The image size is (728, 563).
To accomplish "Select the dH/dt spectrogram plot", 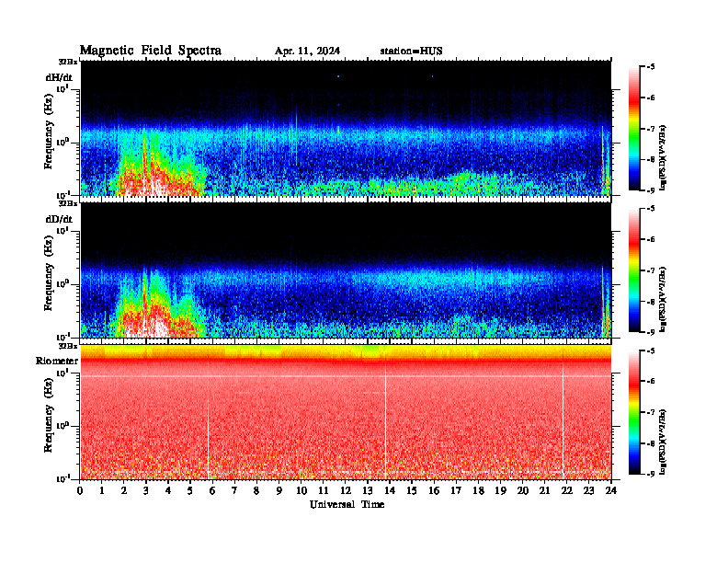I will (x=346, y=128).
